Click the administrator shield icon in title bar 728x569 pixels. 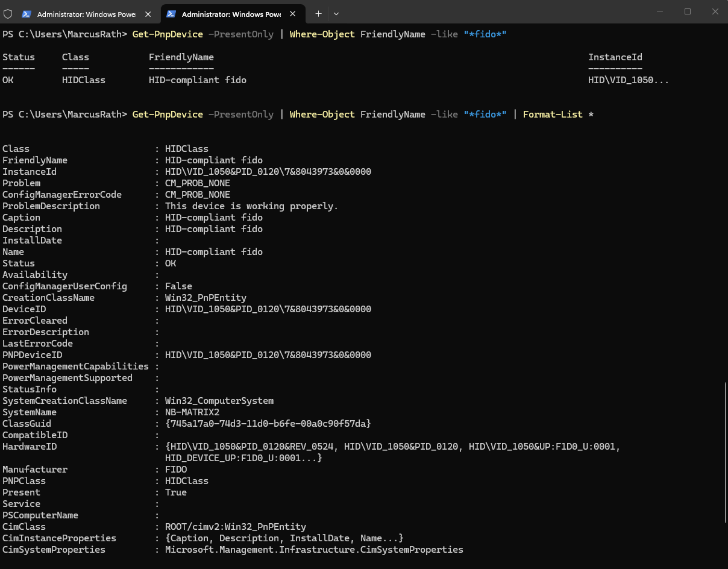(8, 13)
